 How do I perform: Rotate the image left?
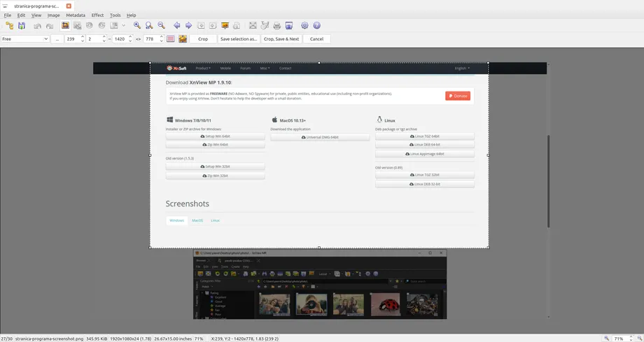coord(89,25)
